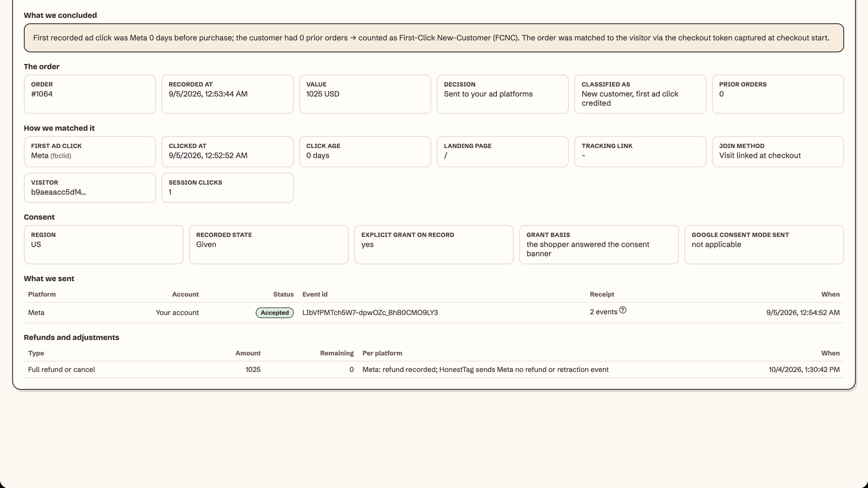The width and height of the screenshot is (868, 488).
Task: Click the 'Account' column header
Action: [x=186, y=294]
